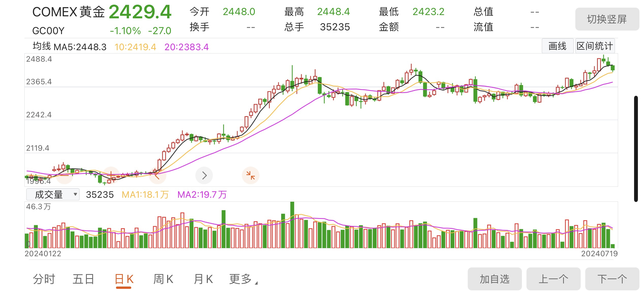644x298 pixels.
Task: Switch to the 分时 tab
Action: coord(44,279)
